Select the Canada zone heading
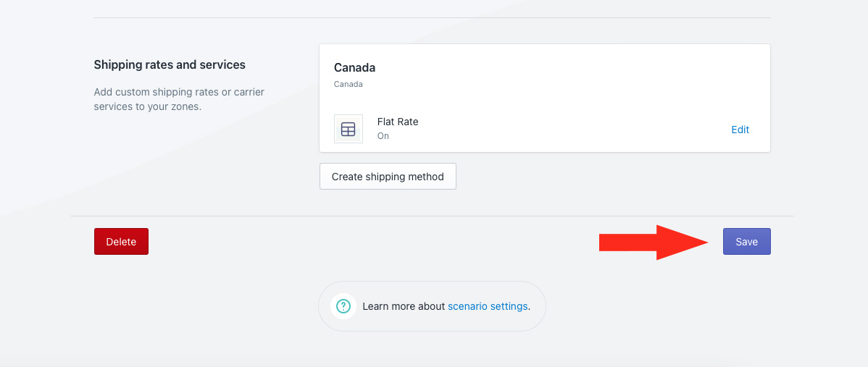 coord(354,67)
